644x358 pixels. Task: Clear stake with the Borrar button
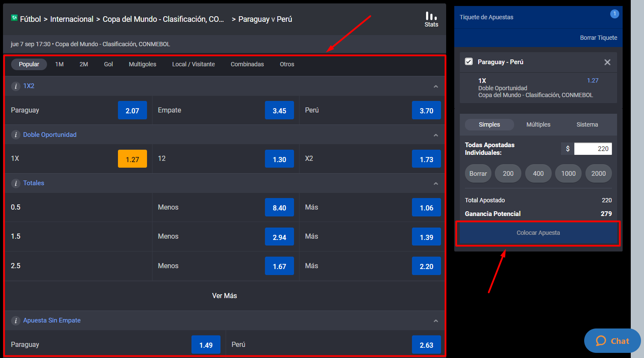pyautogui.click(x=478, y=173)
